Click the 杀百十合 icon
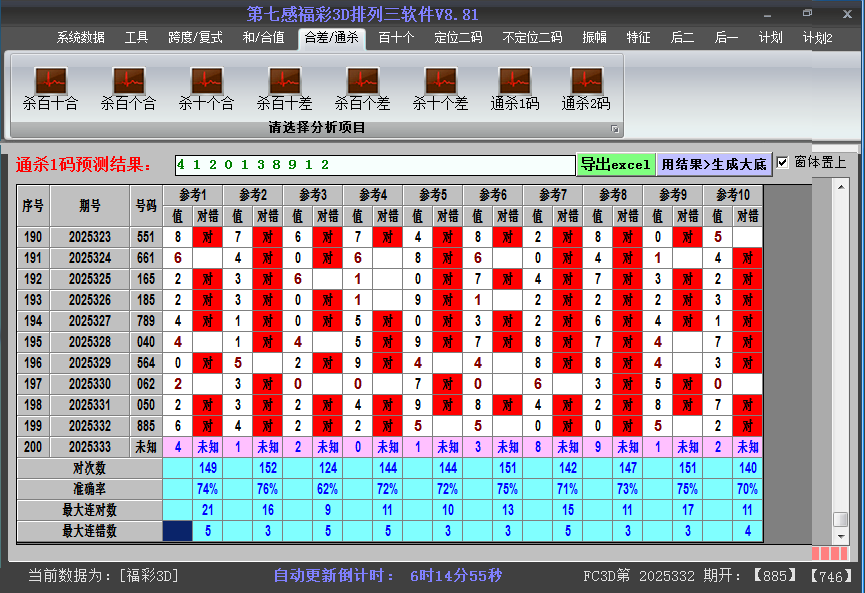Screen dimensions: 865x593 50,82
